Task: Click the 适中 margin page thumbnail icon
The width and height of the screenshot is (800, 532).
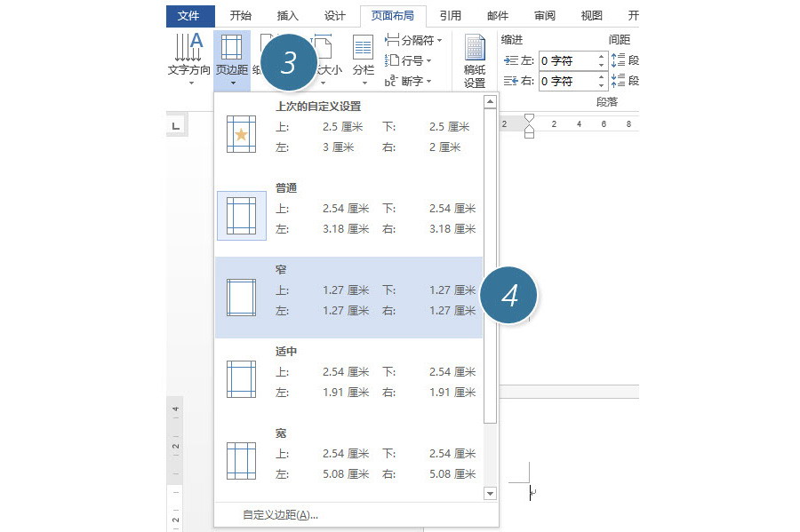Action: [241, 379]
